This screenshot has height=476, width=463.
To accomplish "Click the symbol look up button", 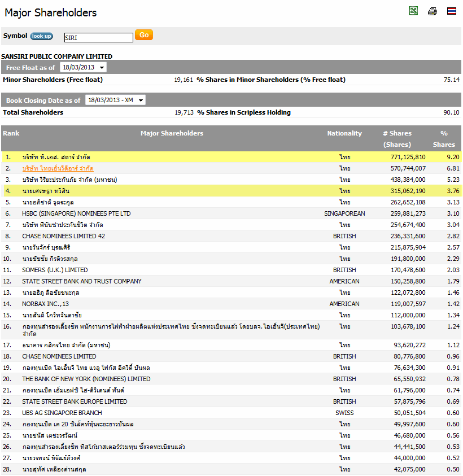I will pyautogui.click(x=41, y=36).
